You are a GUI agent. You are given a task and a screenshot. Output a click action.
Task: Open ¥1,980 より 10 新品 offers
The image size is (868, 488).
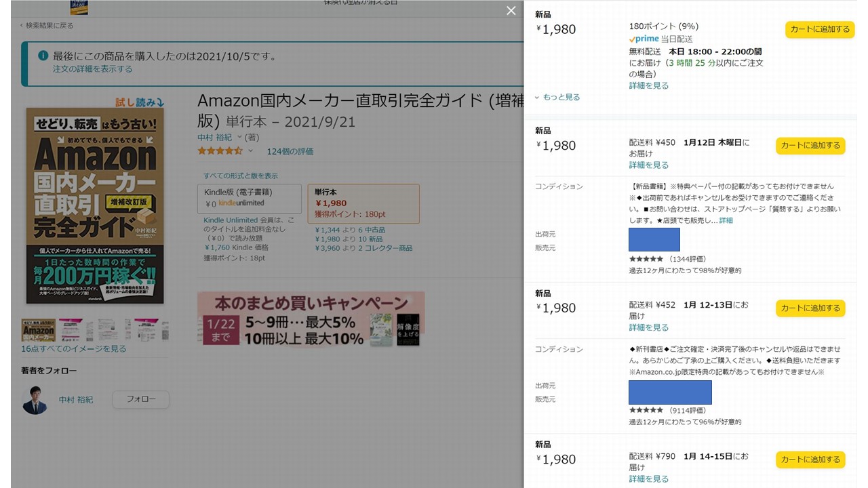tap(349, 239)
